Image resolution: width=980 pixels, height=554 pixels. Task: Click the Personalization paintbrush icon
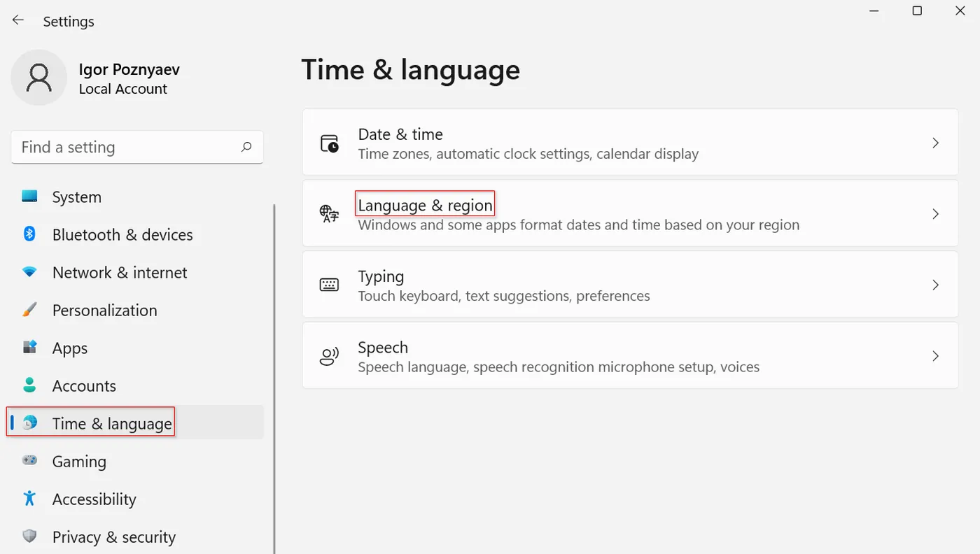29,310
